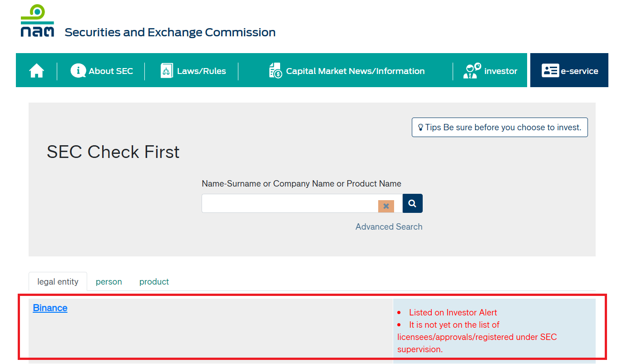Click the Advanced Search link
This screenshot has width=627, height=364.
click(x=389, y=227)
